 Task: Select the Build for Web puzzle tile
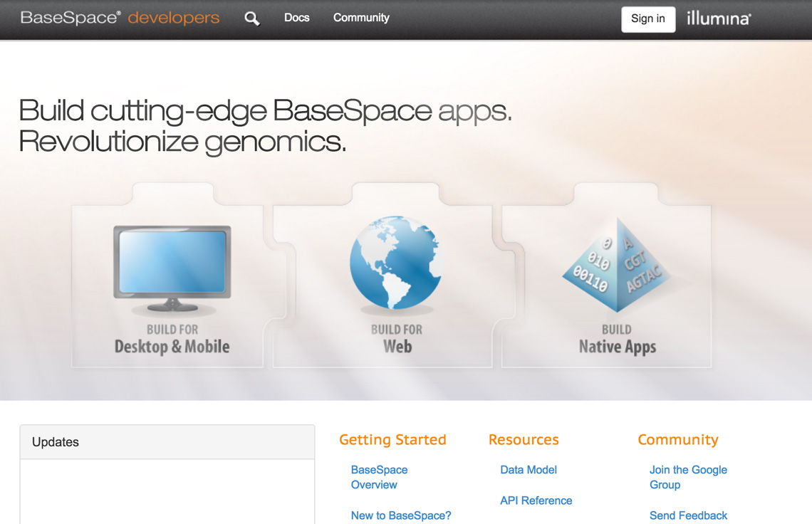tap(395, 285)
